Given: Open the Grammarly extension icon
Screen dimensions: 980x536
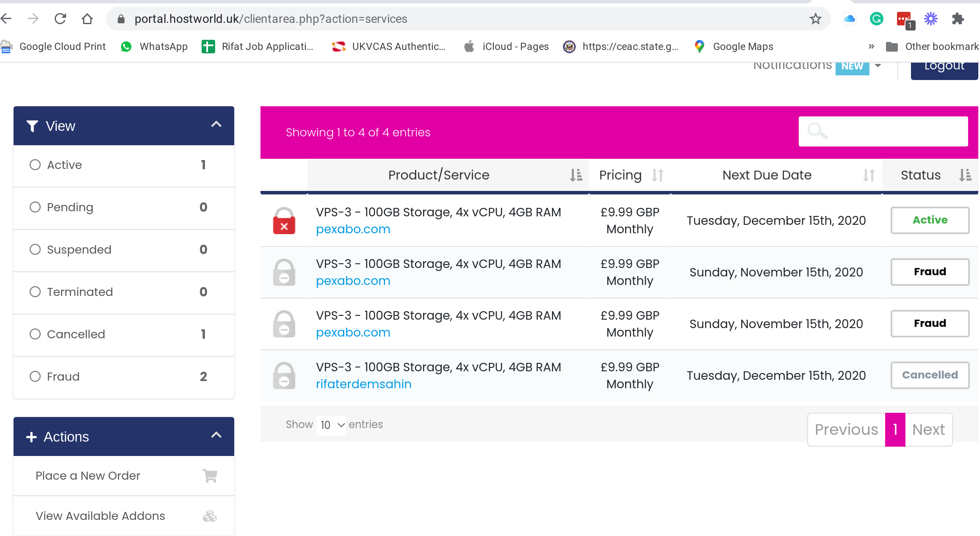Looking at the screenshot, I should [876, 19].
